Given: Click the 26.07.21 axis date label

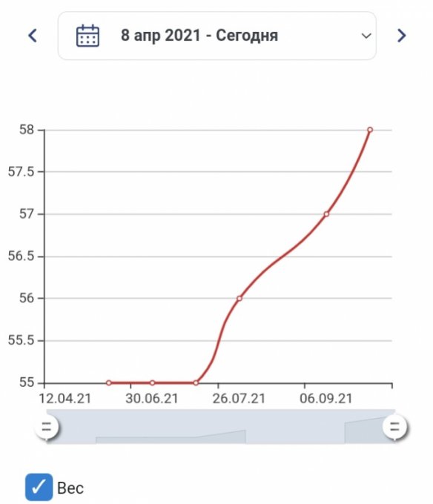Looking at the screenshot, I should coord(239,399).
